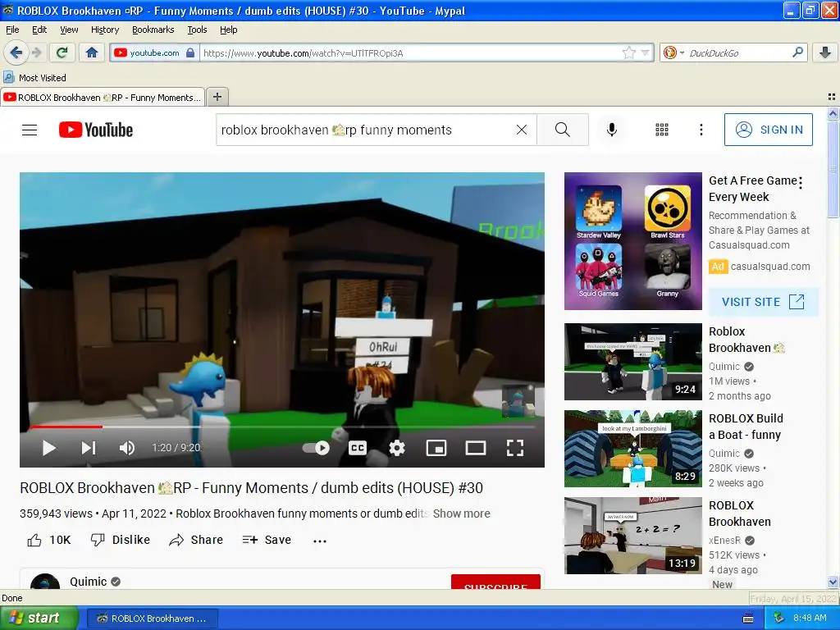Open the Tools menu
This screenshot has height=630, width=840.
197,30
